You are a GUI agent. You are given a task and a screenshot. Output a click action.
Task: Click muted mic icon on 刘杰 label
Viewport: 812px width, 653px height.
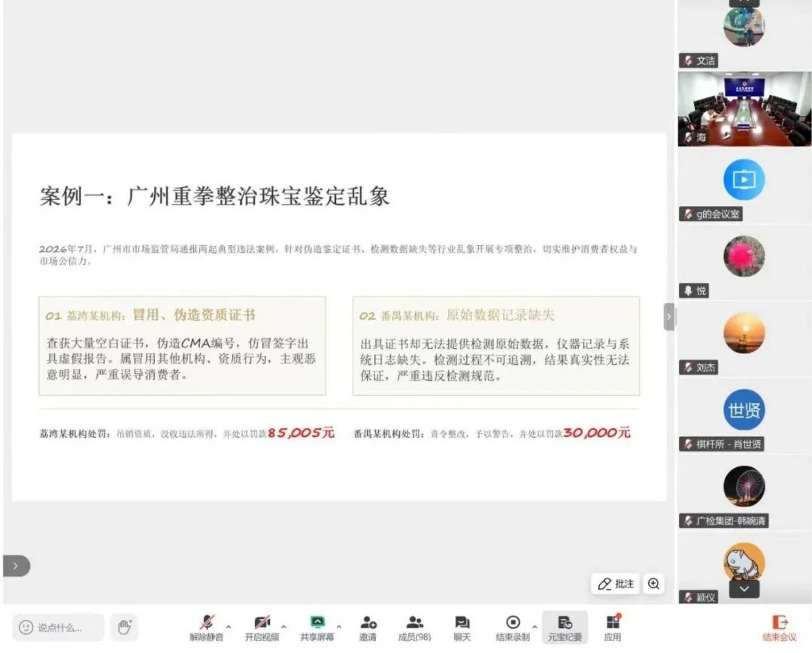pos(688,367)
